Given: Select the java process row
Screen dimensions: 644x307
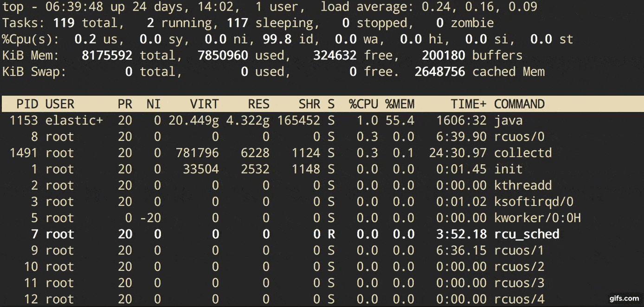Looking at the screenshot, I should (278, 120).
